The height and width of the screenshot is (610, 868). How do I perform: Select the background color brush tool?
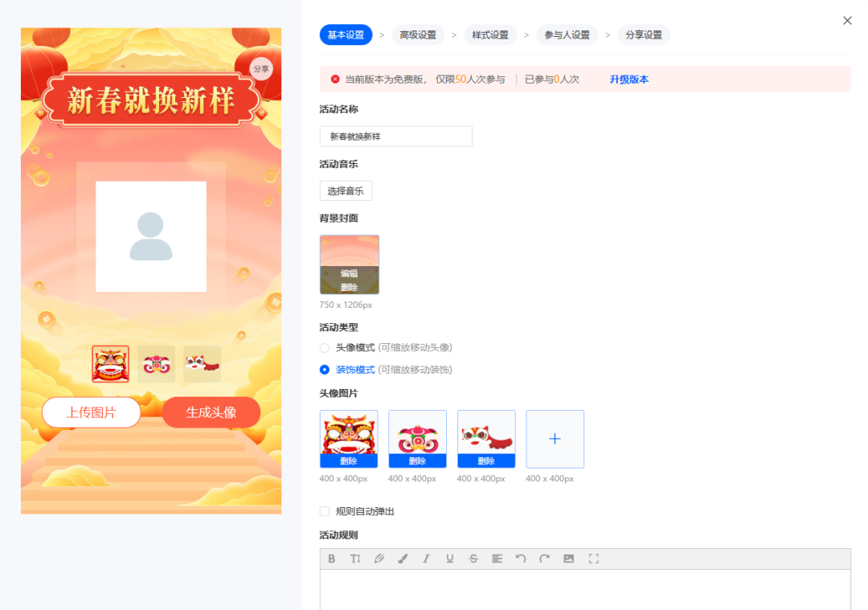tap(403, 559)
